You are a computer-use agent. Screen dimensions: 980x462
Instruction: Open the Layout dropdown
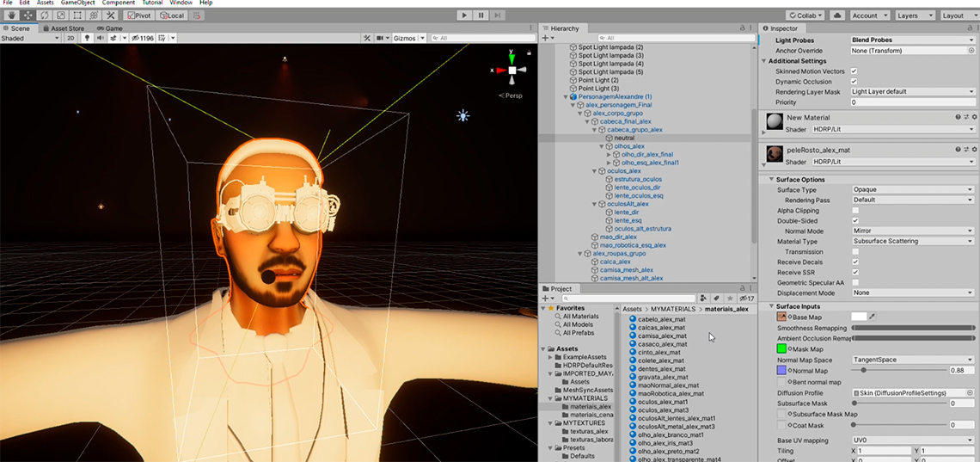click(x=958, y=15)
